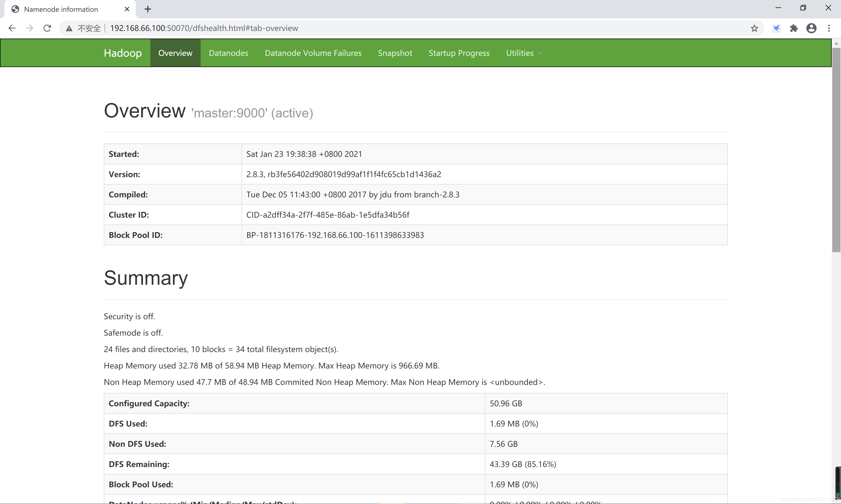Click the 'DFS Used:' label
Screen dimensions: 841x504
coord(128,424)
